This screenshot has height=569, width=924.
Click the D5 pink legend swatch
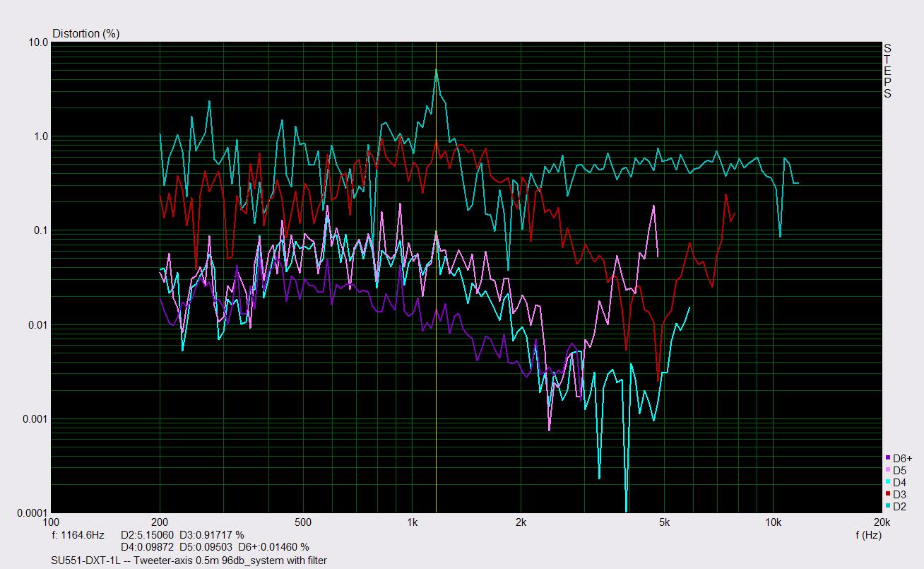tap(887, 470)
